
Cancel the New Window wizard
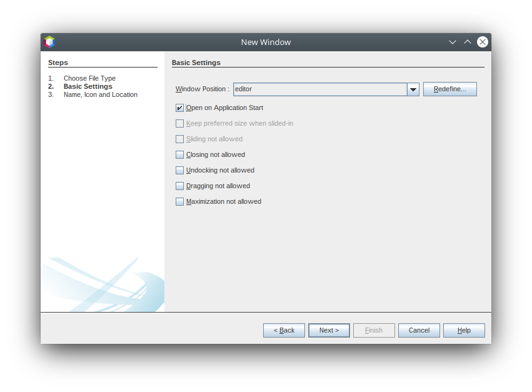(419, 330)
